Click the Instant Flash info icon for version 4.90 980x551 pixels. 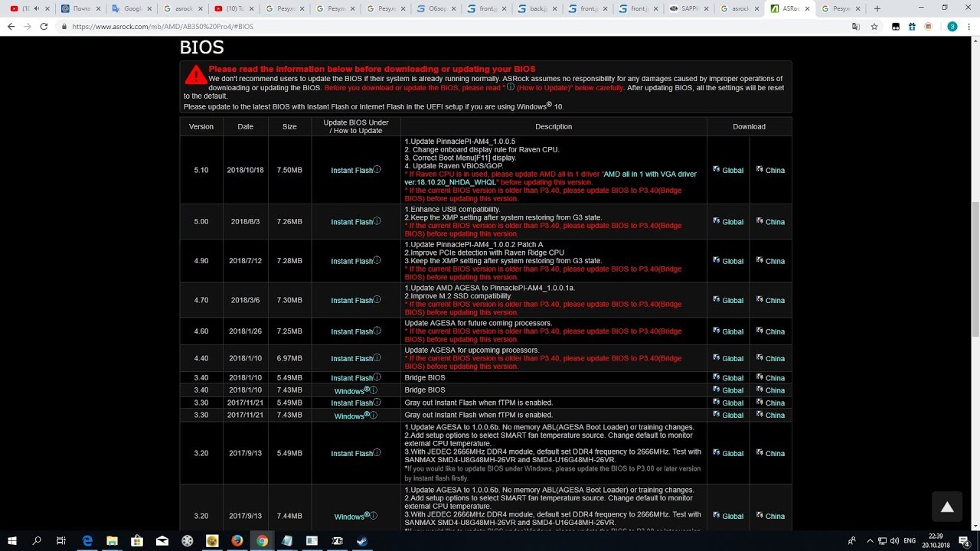click(377, 260)
